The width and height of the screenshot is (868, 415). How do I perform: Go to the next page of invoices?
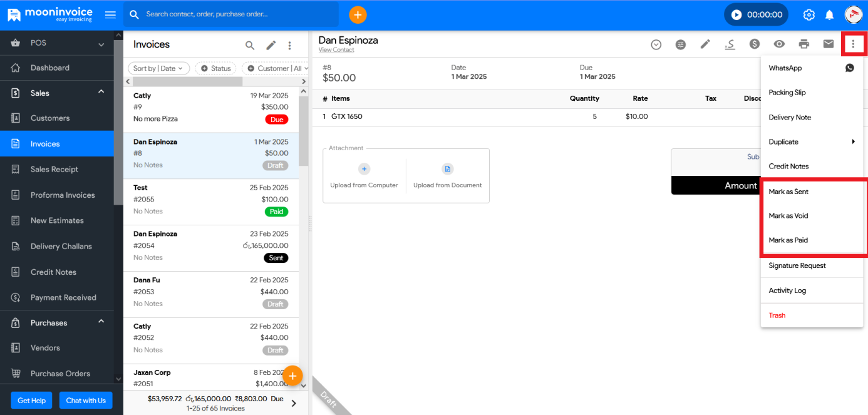click(294, 404)
